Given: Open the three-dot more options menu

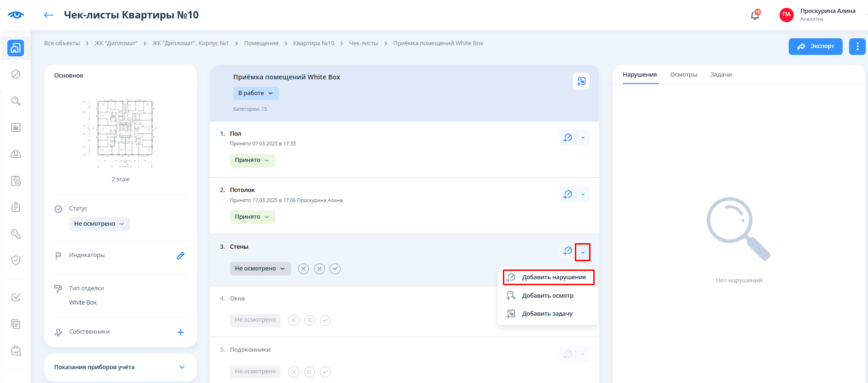Looking at the screenshot, I should 857,46.
